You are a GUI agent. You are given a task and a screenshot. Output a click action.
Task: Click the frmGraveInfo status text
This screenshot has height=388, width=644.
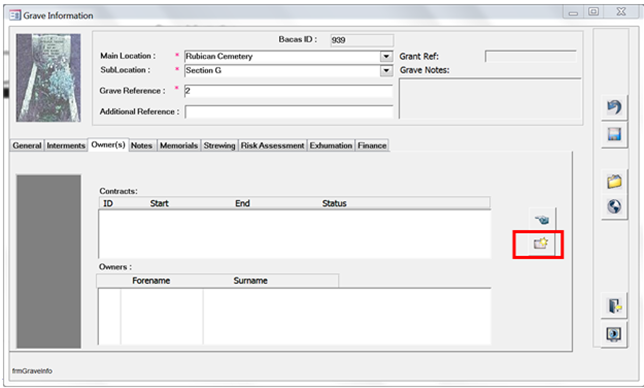[x=32, y=371]
